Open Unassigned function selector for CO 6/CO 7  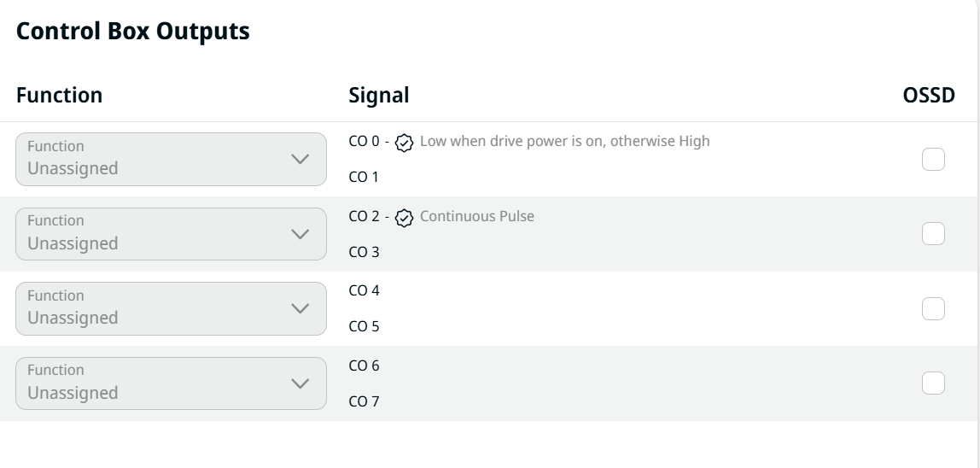coord(171,383)
